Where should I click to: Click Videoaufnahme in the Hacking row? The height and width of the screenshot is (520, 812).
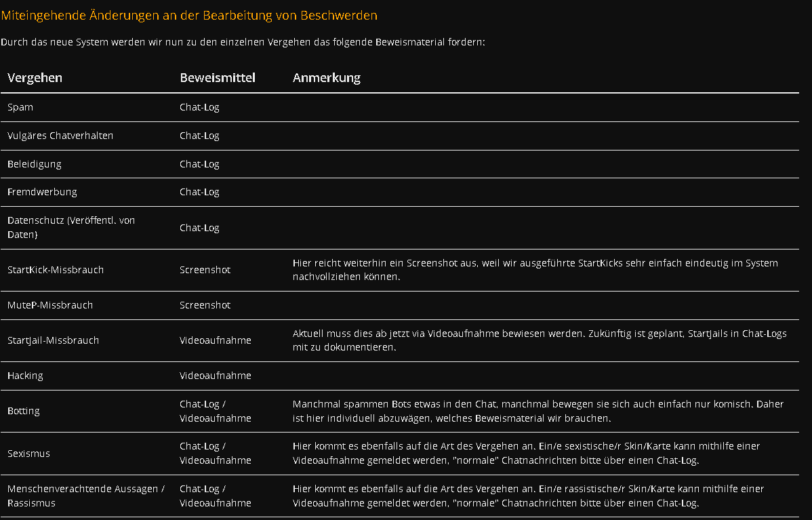click(216, 376)
